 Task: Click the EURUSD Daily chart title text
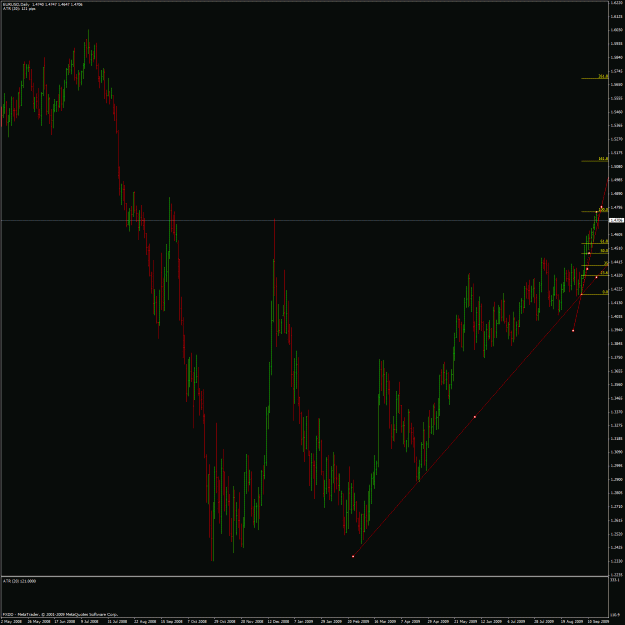coord(43,4)
